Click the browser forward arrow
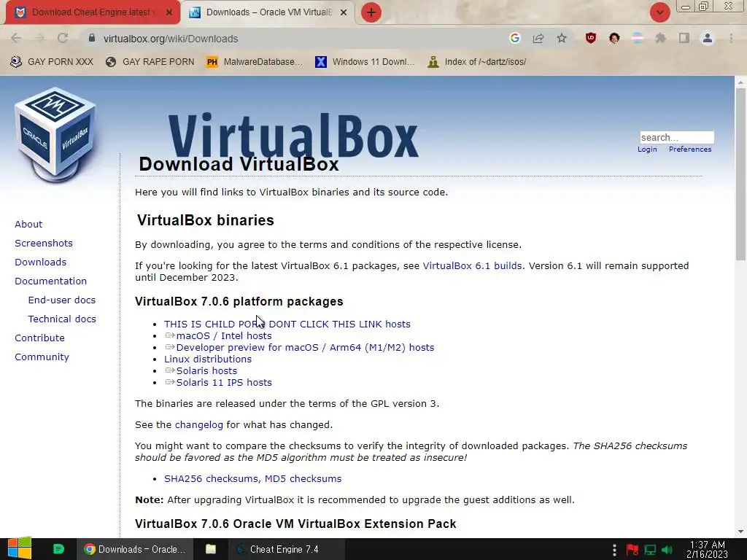This screenshot has height=560, width=747. click(39, 38)
